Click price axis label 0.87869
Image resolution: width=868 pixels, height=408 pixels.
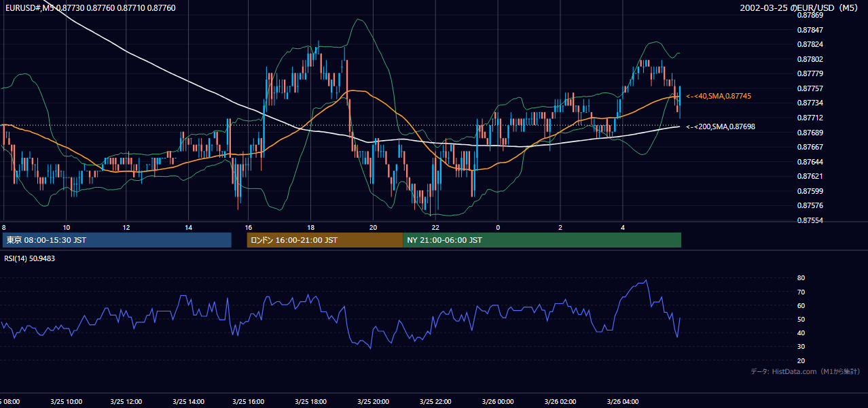[x=810, y=15]
